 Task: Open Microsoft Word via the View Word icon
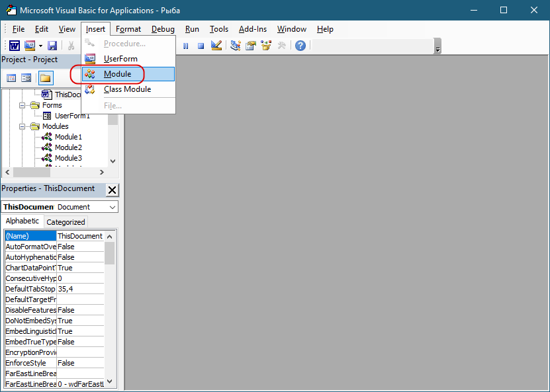coord(15,46)
